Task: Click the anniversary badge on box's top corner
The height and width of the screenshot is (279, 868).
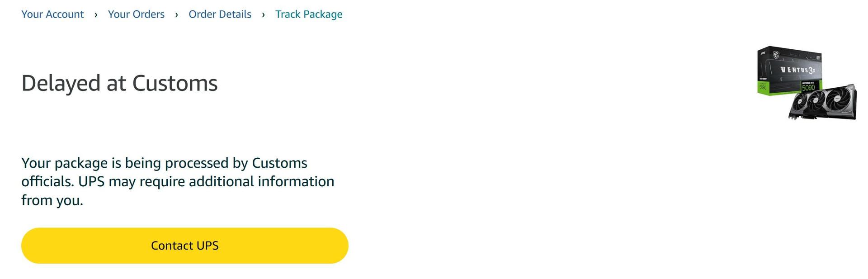Action: coord(818,58)
